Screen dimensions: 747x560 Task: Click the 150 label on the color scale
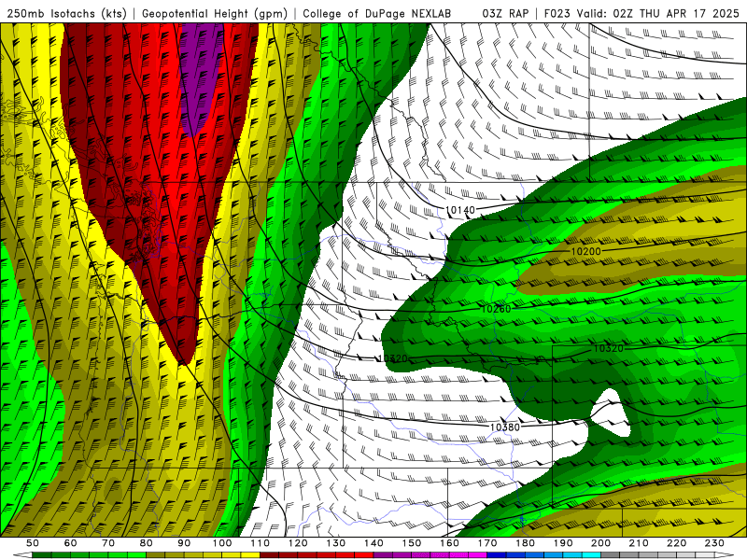[x=412, y=543]
